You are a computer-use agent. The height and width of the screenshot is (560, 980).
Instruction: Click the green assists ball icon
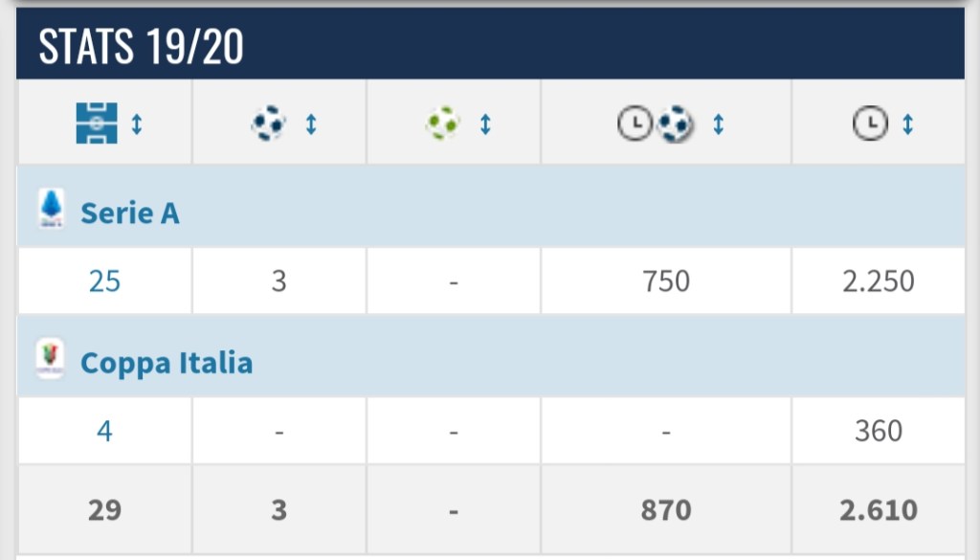[442, 123]
